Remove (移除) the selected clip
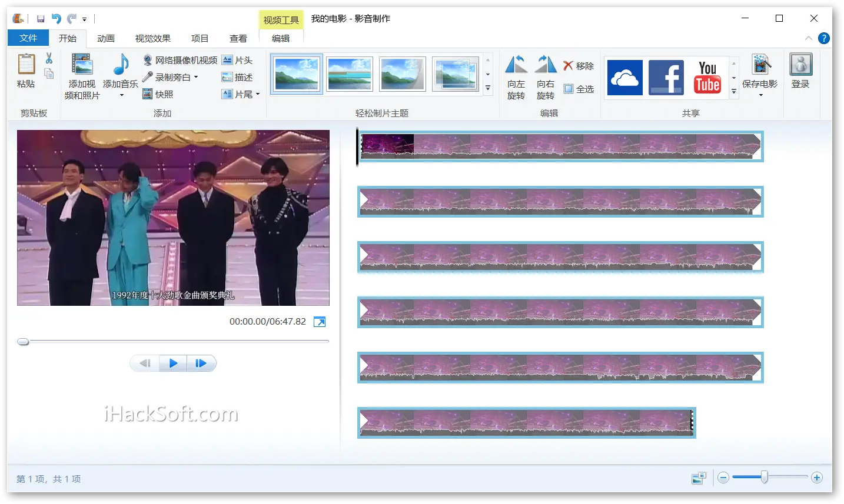Viewport: 844px width, 504px height. 579,66
